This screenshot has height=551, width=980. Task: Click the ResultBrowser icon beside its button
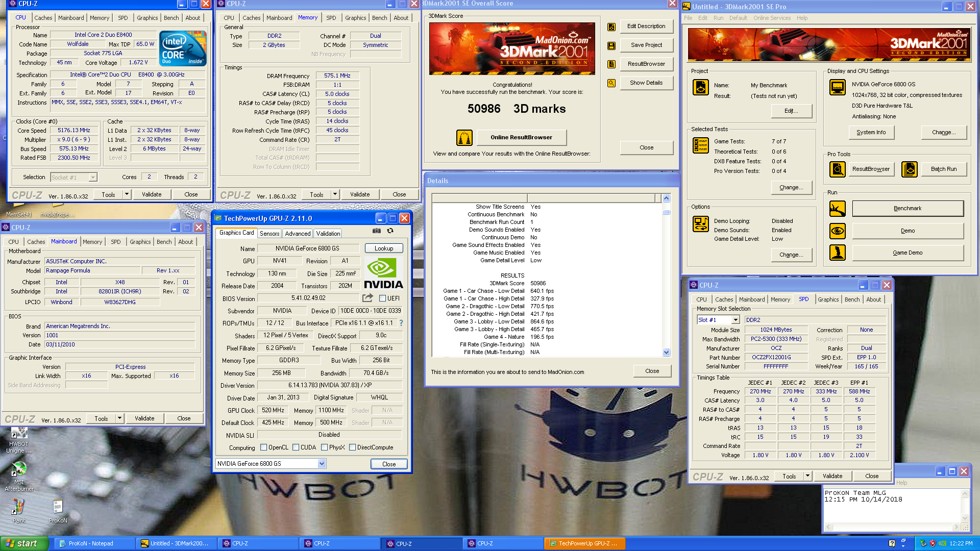click(611, 64)
